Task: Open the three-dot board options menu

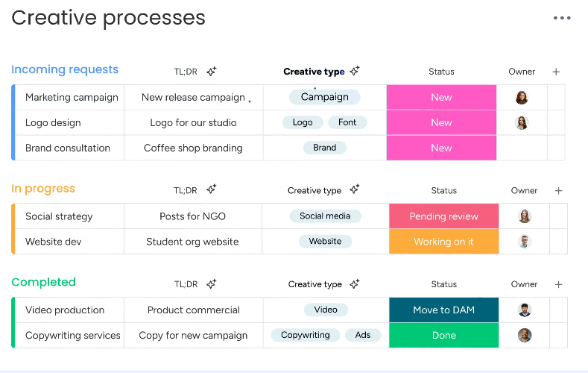Action: point(562,18)
